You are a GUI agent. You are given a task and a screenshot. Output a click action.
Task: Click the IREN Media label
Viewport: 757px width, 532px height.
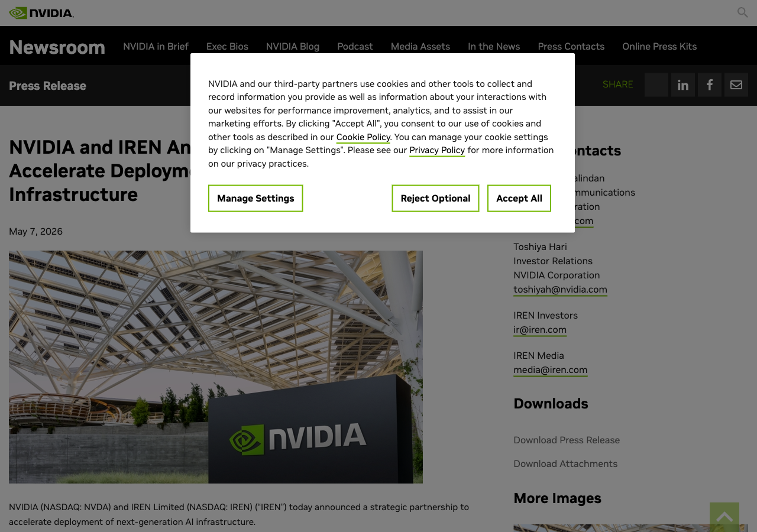pos(539,356)
